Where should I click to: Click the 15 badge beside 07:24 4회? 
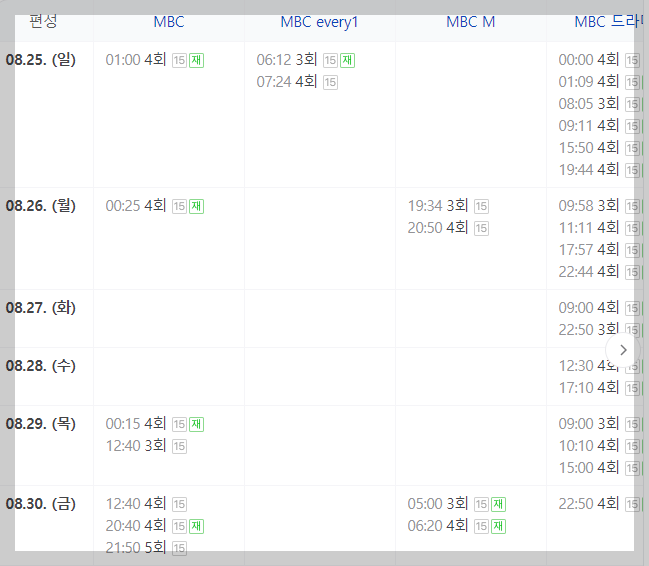coord(330,82)
